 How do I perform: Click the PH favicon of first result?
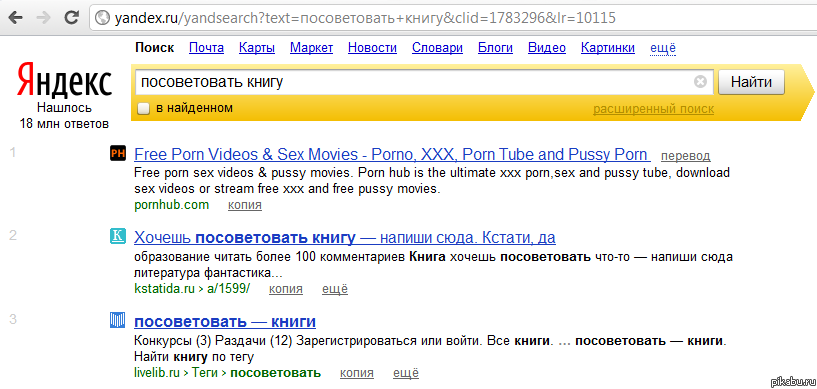pyautogui.click(x=118, y=154)
